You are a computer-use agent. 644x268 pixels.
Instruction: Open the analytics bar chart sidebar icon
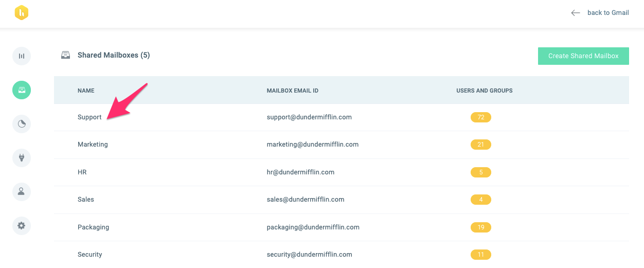[x=22, y=56]
